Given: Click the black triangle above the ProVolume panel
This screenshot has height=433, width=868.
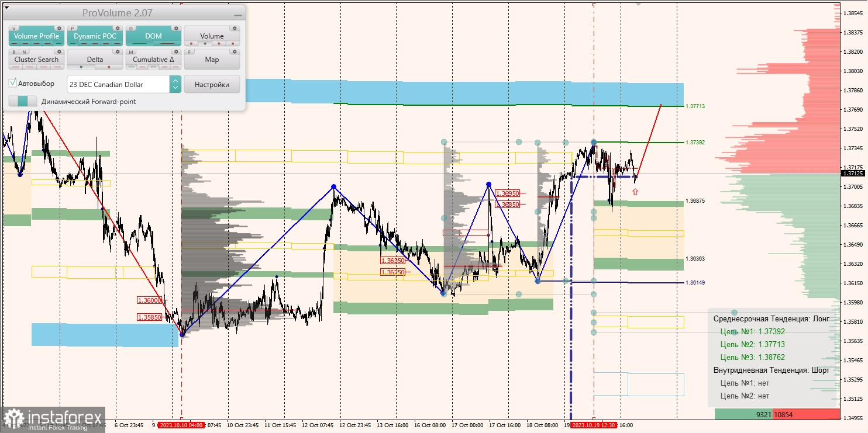Looking at the screenshot, I should click(x=6, y=8).
